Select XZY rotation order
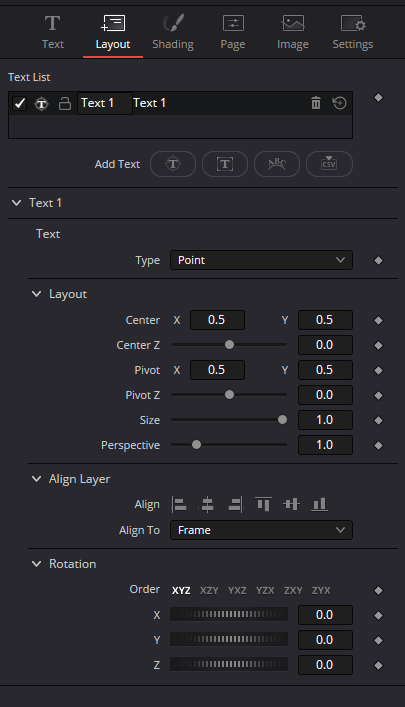Image resolution: width=405 pixels, height=707 pixels. pyautogui.click(x=209, y=590)
